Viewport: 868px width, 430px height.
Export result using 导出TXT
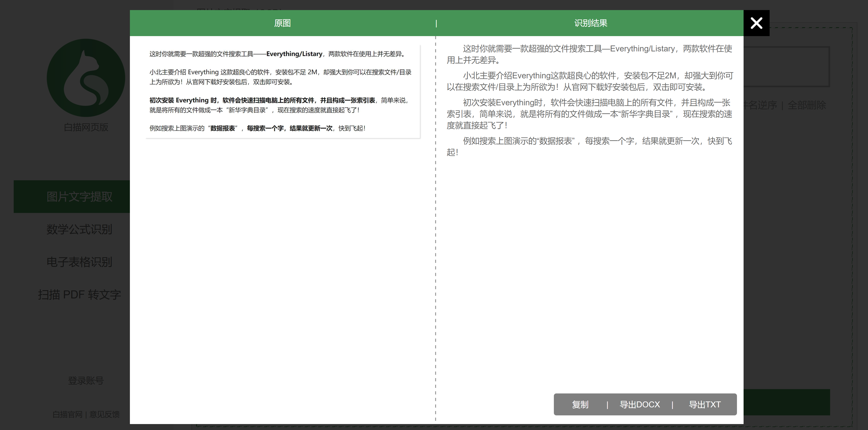pos(705,404)
